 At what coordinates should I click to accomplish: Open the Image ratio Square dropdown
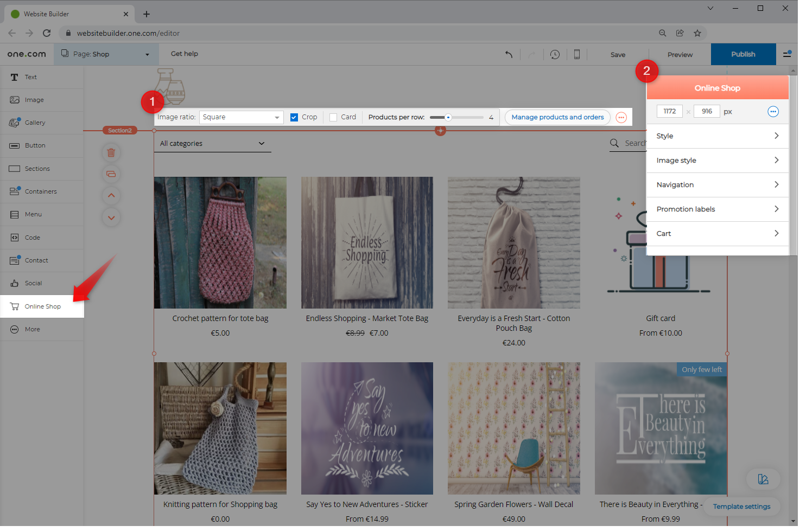tap(241, 117)
